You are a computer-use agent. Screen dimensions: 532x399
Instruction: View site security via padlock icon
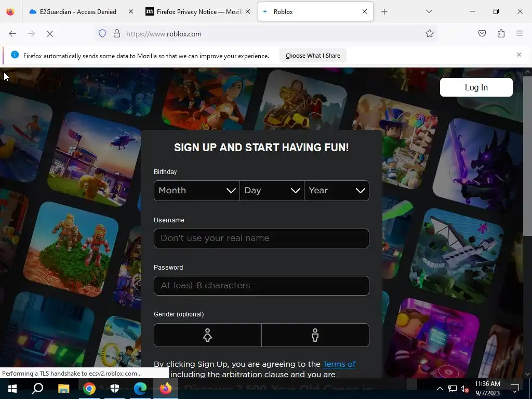coord(117,34)
